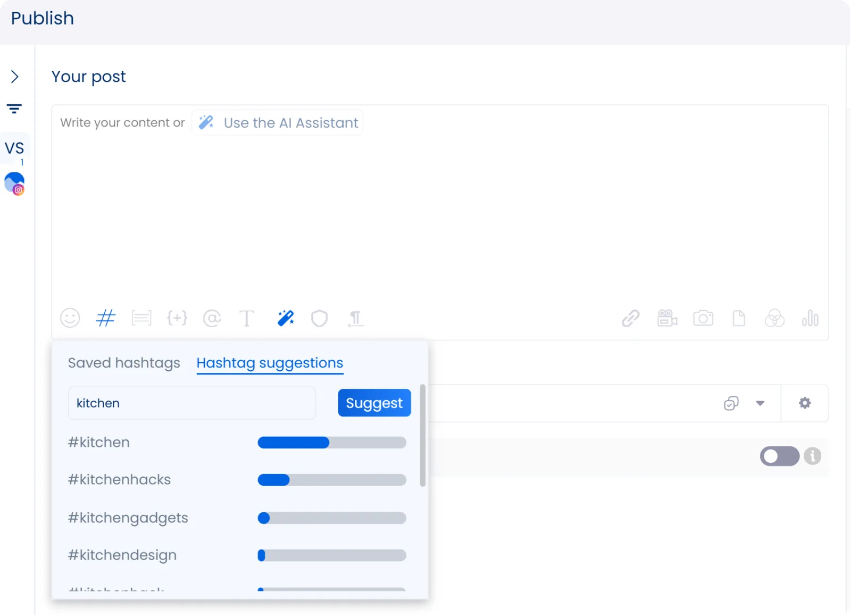Click the AI magic wand toolbar icon
The image size is (851, 616).
pos(286,318)
